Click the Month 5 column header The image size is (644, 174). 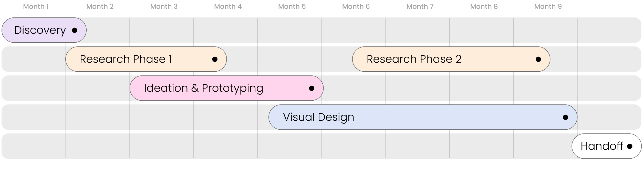click(292, 7)
